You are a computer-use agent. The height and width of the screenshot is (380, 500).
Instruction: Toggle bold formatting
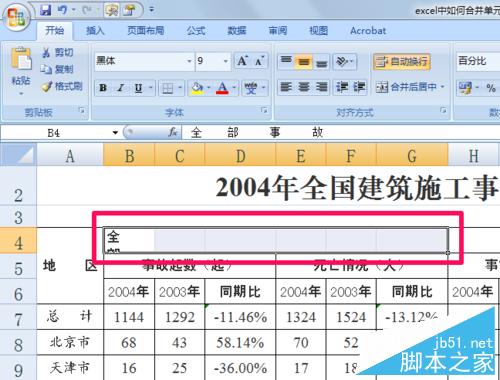coord(103,88)
